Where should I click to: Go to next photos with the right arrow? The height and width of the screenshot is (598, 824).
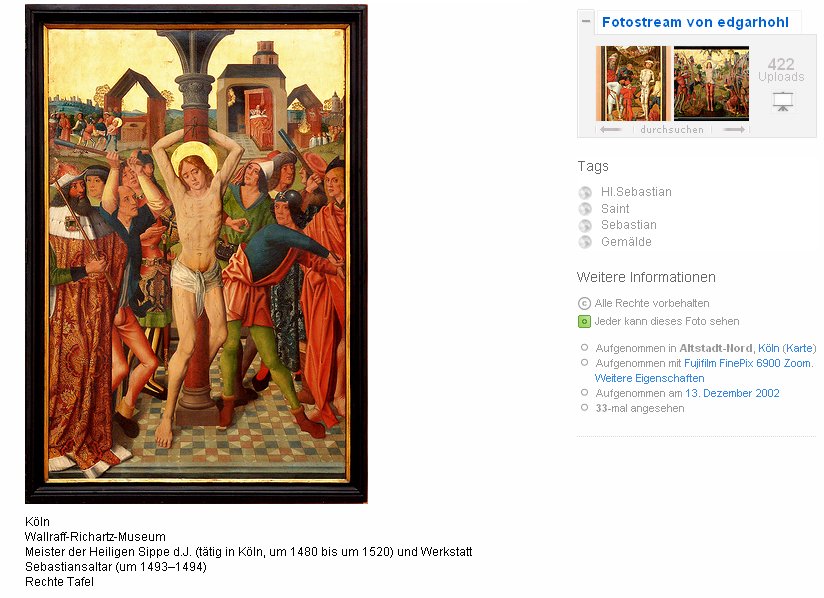[x=734, y=129]
